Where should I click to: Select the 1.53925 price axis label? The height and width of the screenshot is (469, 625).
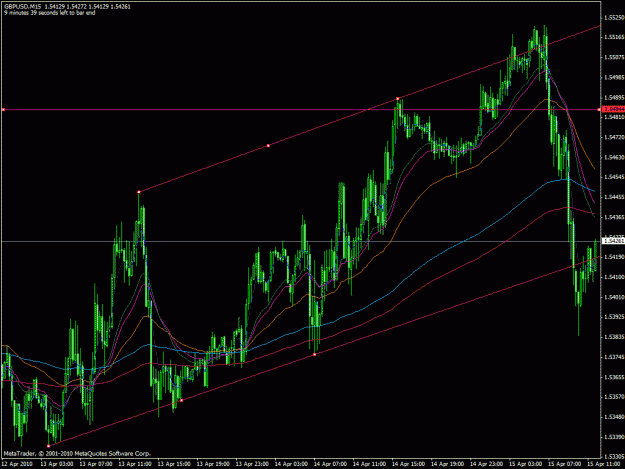[614, 317]
